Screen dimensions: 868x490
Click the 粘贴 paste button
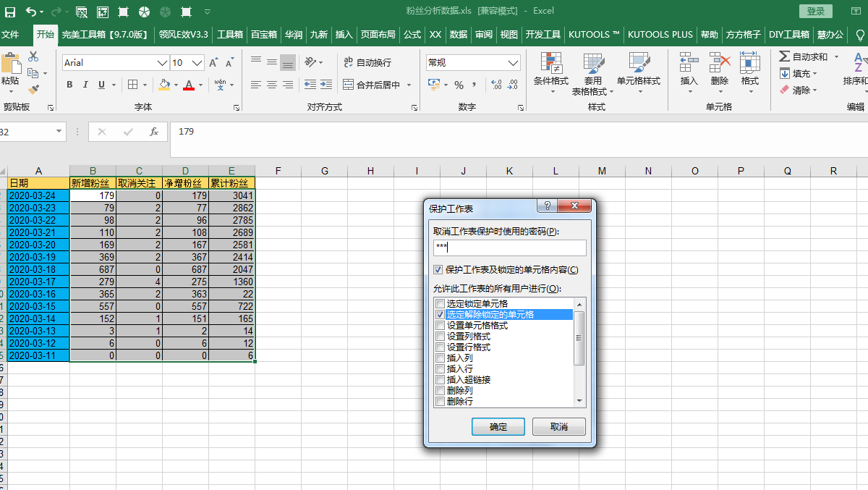9,69
